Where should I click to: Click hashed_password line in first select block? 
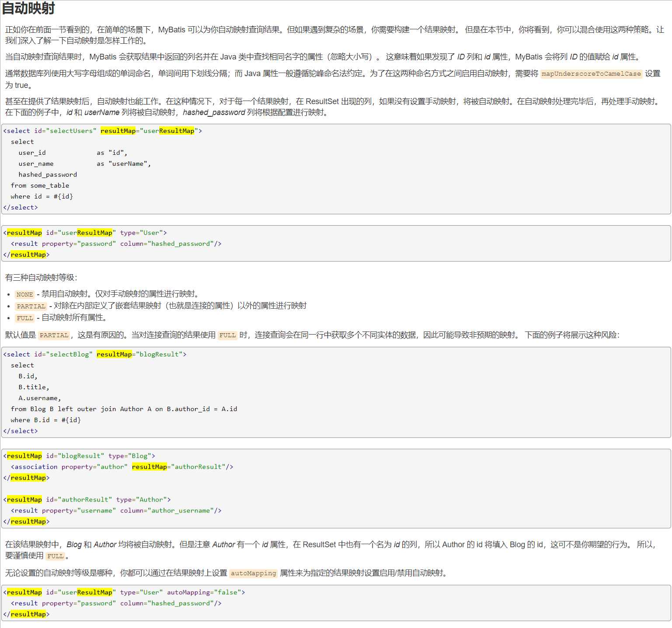(x=48, y=174)
